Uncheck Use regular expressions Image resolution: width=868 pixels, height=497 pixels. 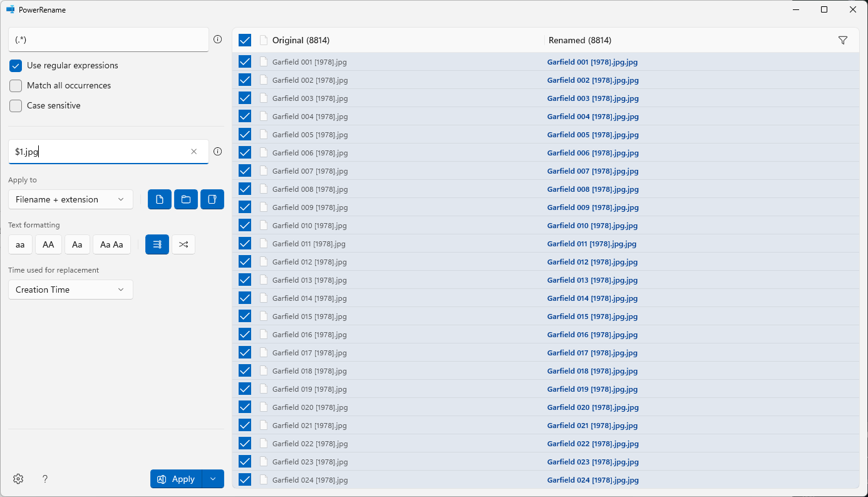(x=16, y=66)
